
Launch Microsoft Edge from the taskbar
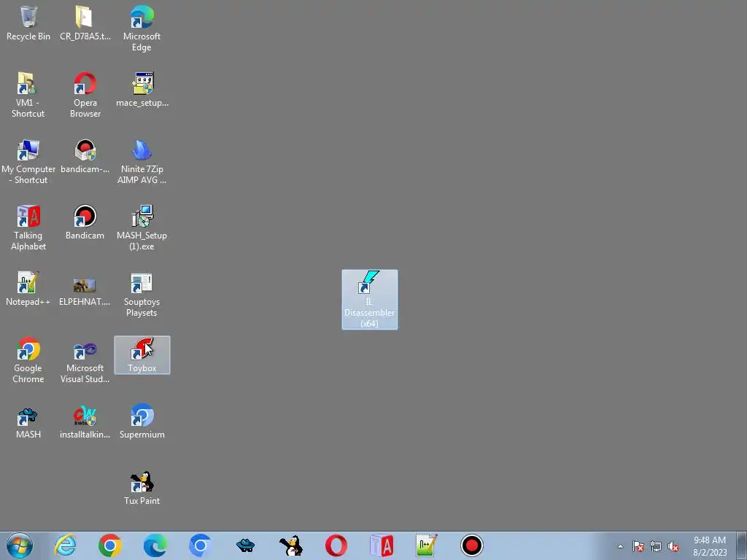click(155, 545)
